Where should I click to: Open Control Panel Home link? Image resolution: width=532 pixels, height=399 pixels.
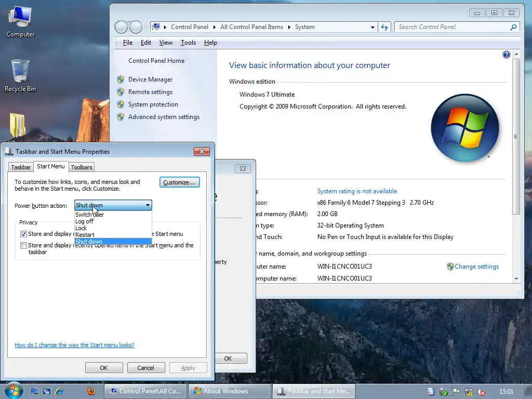point(156,61)
